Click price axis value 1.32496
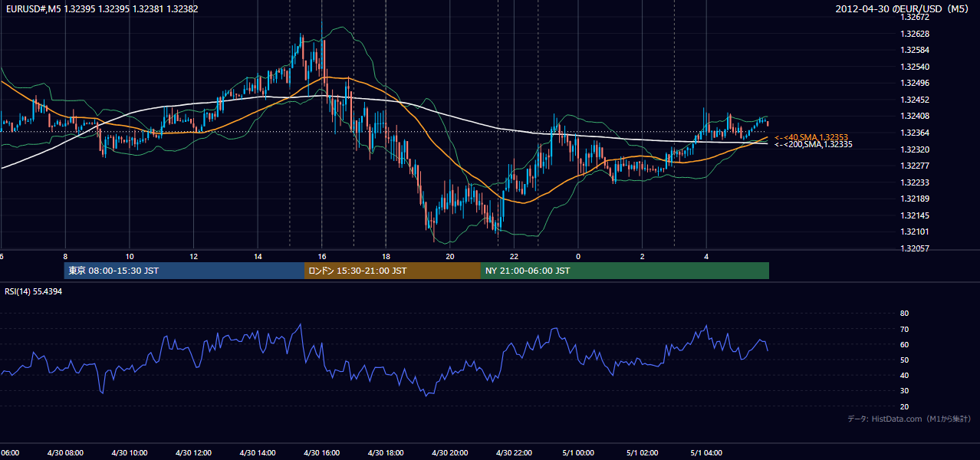Image resolution: width=980 pixels, height=460 pixels. point(914,83)
